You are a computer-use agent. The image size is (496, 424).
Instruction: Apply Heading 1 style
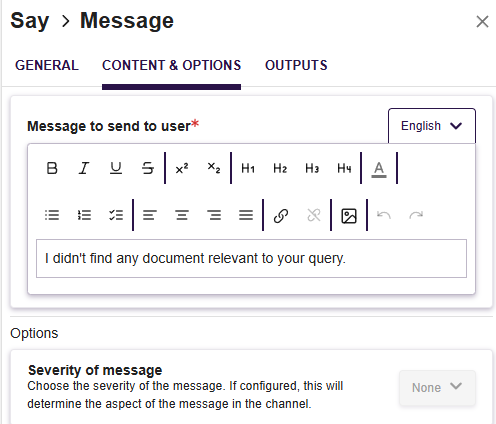coord(248,168)
